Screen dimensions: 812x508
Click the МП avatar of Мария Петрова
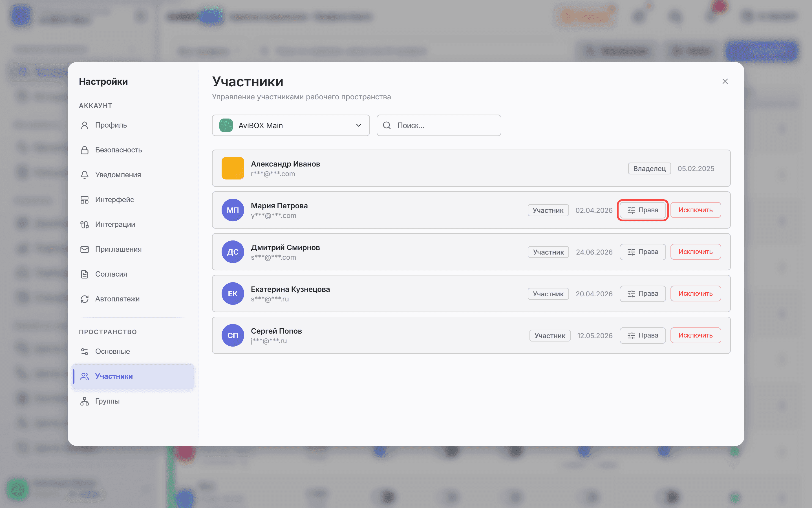[233, 210]
